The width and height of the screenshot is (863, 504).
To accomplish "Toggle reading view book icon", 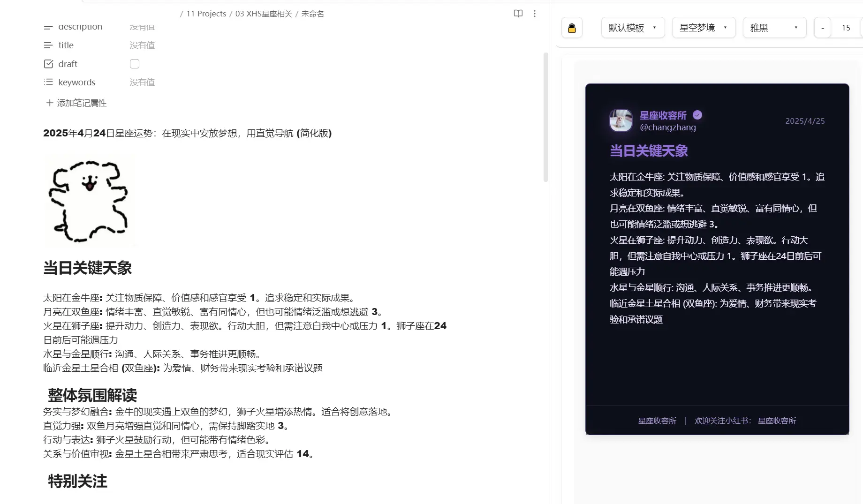I will pos(518,14).
